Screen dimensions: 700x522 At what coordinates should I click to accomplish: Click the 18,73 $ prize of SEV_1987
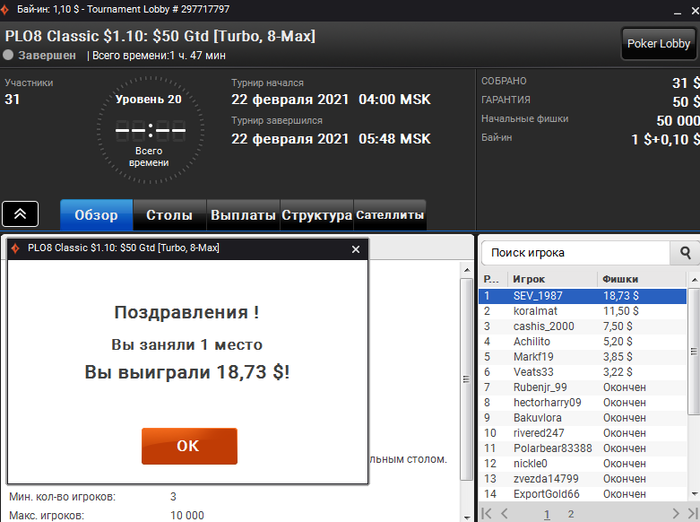tap(621, 296)
